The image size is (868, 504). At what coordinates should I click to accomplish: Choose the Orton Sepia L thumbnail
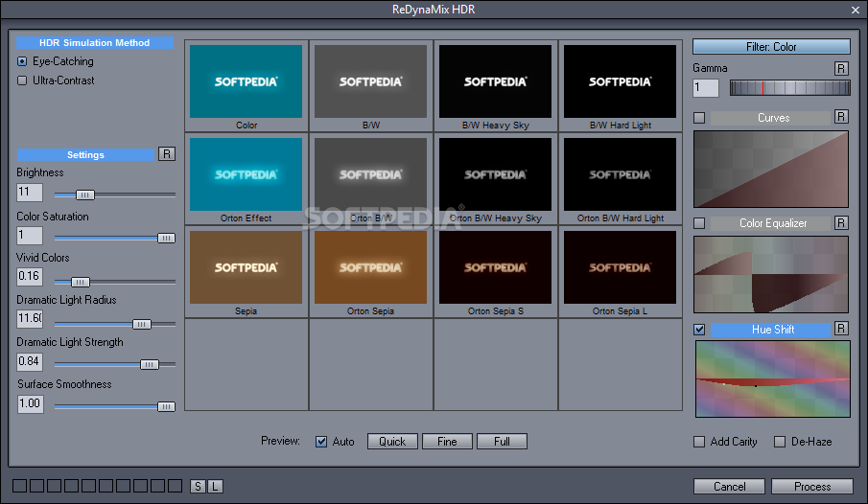(x=620, y=267)
